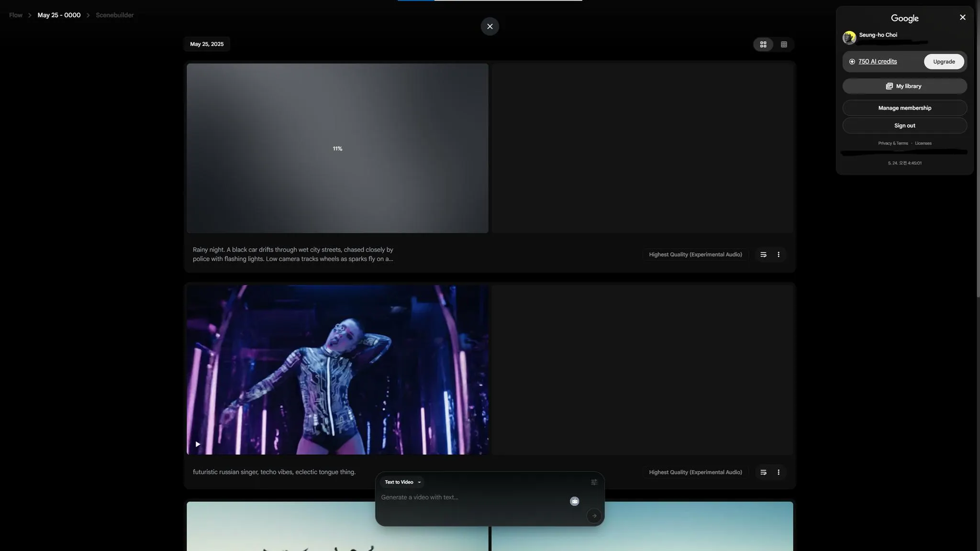Reuse prompt icon for russian singer video
This screenshot has width=980, height=551.
(x=763, y=472)
